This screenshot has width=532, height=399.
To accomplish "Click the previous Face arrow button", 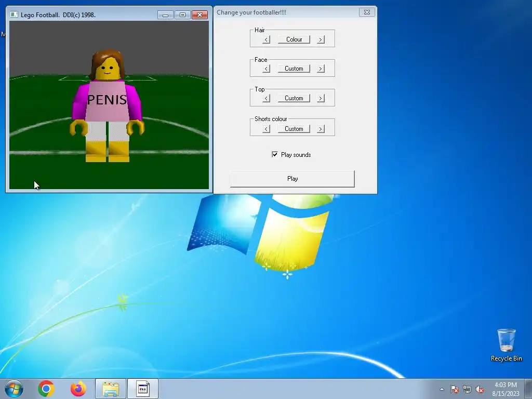I will tap(267, 69).
